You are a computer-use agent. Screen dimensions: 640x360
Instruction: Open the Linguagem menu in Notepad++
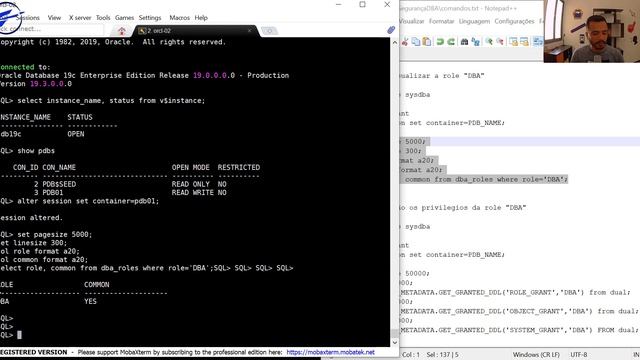[x=474, y=21]
